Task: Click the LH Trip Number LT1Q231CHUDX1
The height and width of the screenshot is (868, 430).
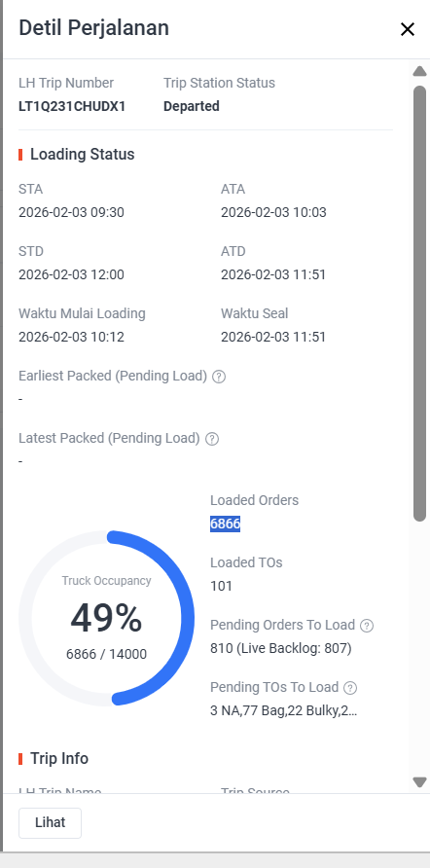Action: 72,106
